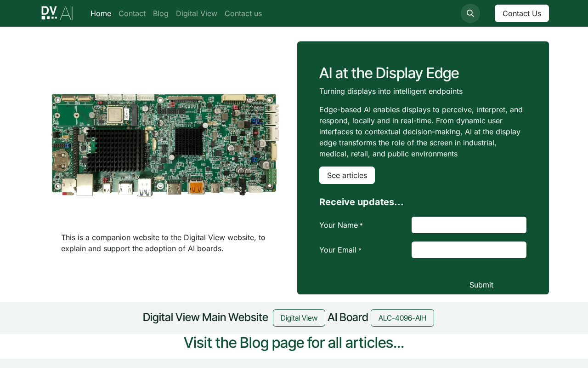
Task: Click the 'Your Email' field label
Action: [x=340, y=250]
